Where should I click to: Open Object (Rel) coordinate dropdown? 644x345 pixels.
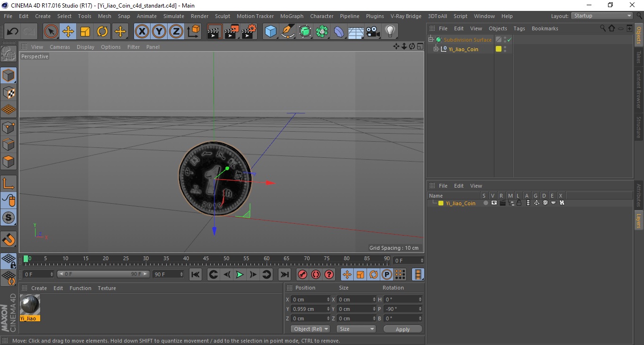coord(311,329)
